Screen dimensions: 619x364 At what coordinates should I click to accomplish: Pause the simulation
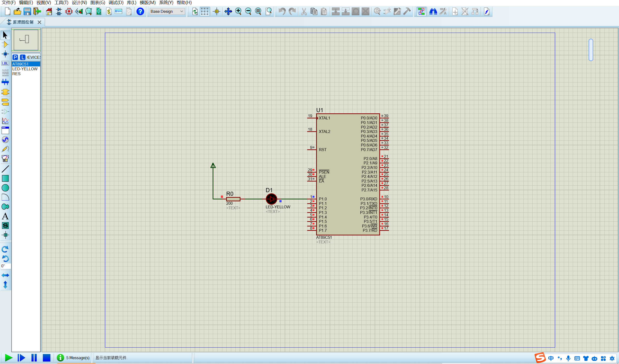coord(34,358)
